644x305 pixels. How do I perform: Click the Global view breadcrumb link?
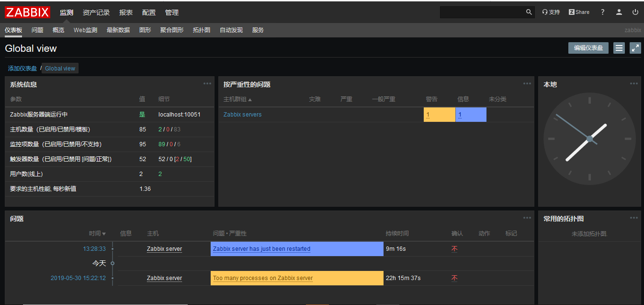pyautogui.click(x=60, y=69)
